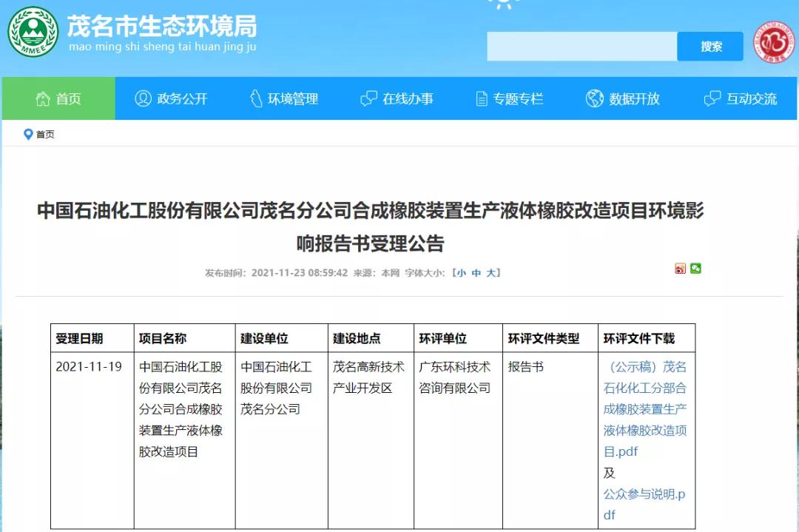Click into the site search field
Image resolution: width=799 pixels, height=532 pixels.
(581, 46)
